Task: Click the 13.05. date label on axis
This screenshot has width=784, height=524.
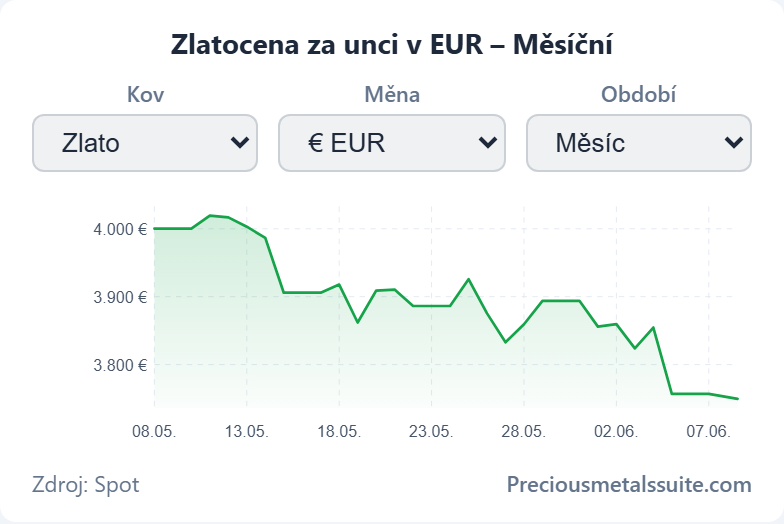Action: point(246,431)
